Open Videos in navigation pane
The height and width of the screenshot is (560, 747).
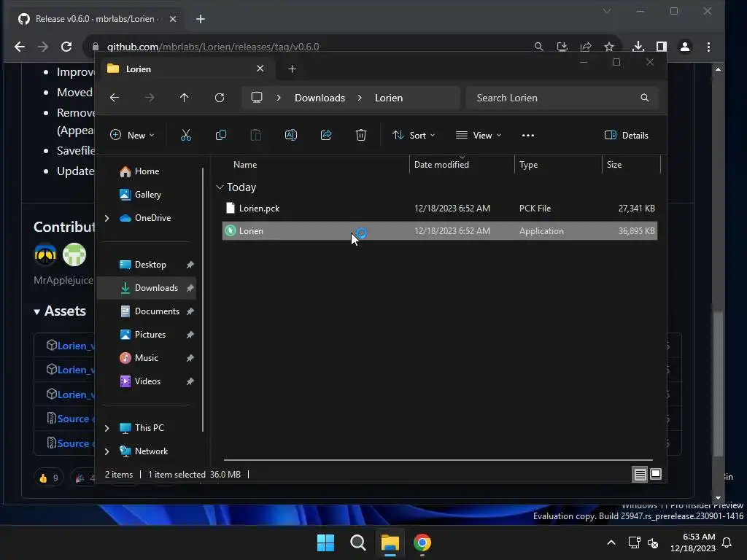[x=146, y=381]
